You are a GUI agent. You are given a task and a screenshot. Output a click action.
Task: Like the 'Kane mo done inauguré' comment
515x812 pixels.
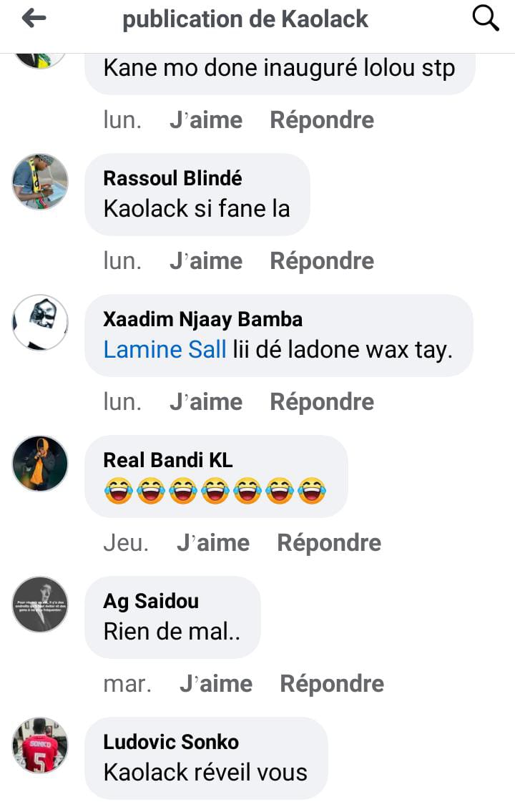pyautogui.click(x=206, y=119)
